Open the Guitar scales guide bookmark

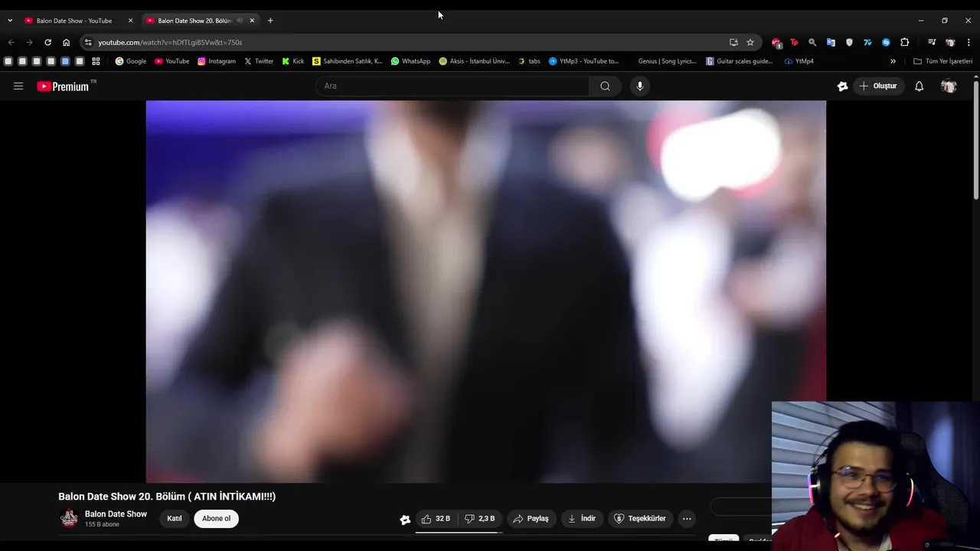coord(740,61)
